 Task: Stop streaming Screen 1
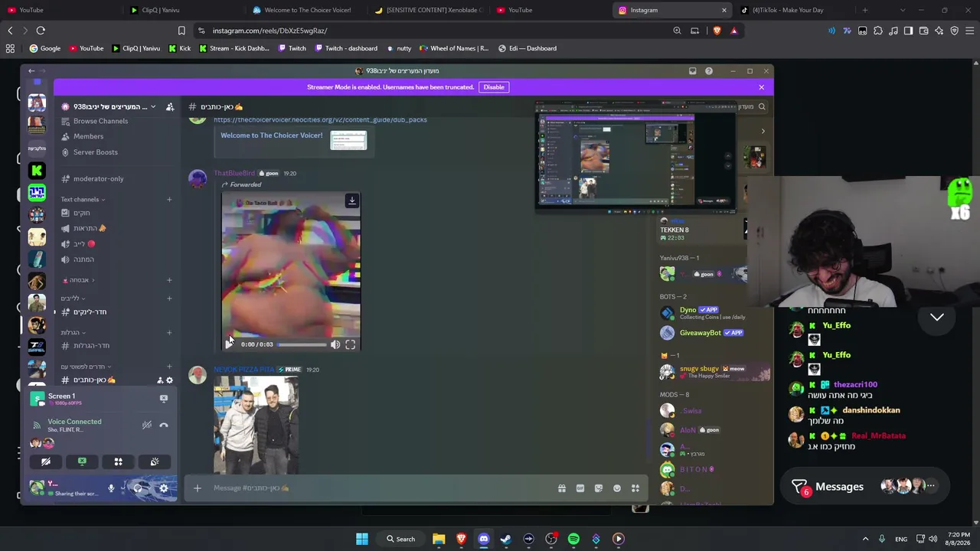tap(163, 398)
